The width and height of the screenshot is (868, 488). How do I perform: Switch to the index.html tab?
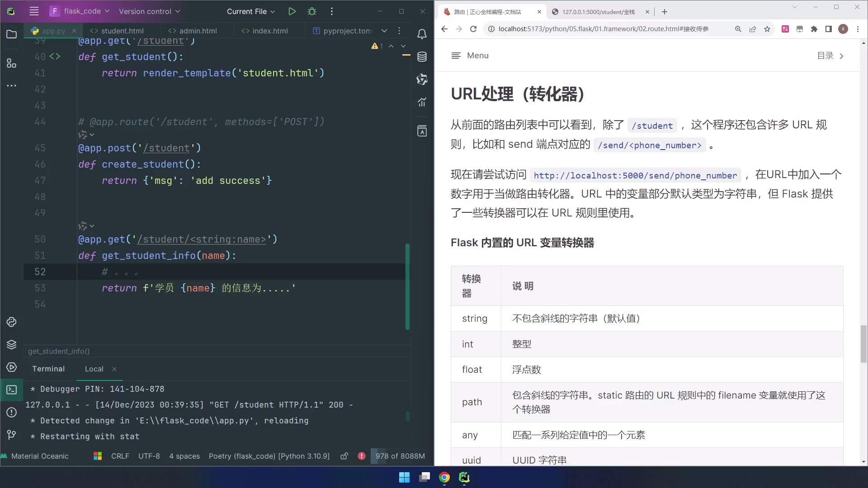point(269,31)
